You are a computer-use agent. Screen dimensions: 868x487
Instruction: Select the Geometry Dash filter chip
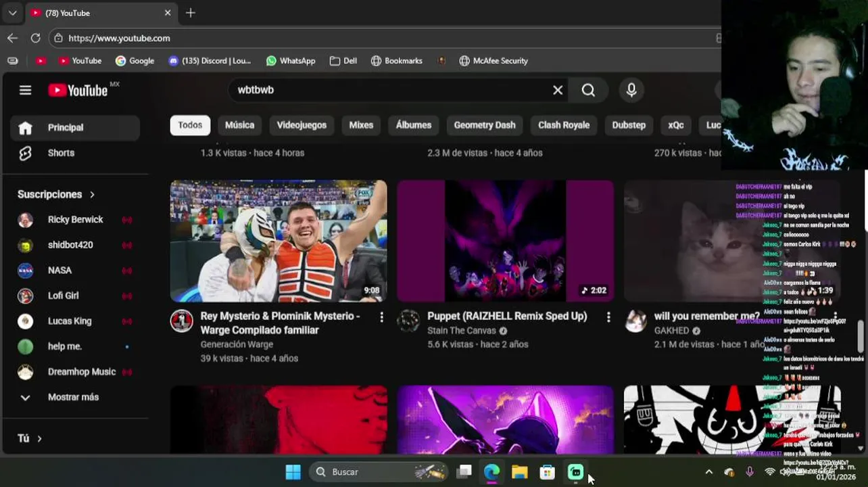(x=485, y=125)
